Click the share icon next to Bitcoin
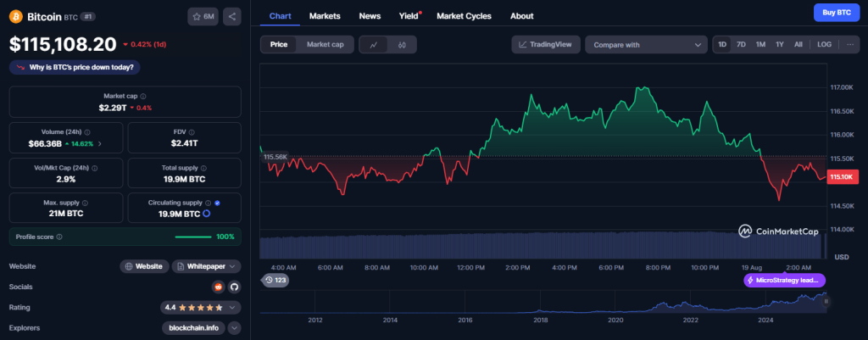Screen dimensions: 868x340 (x=233, y=16)
